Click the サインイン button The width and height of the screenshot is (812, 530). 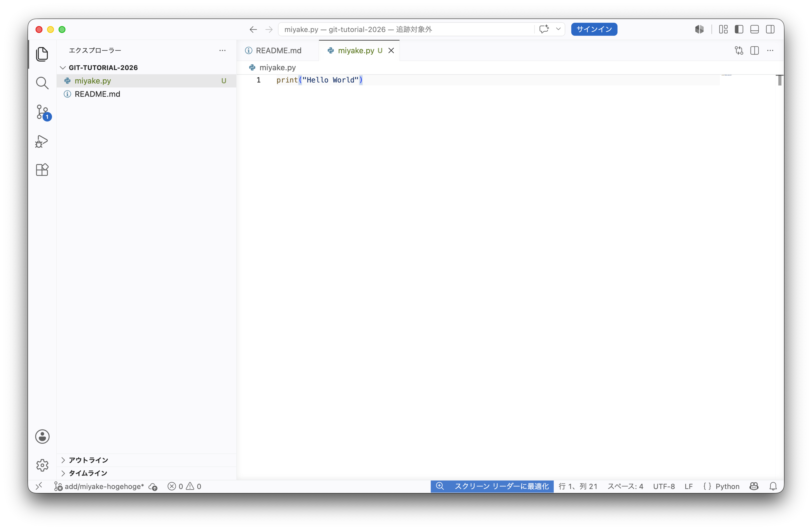(594, 29)
